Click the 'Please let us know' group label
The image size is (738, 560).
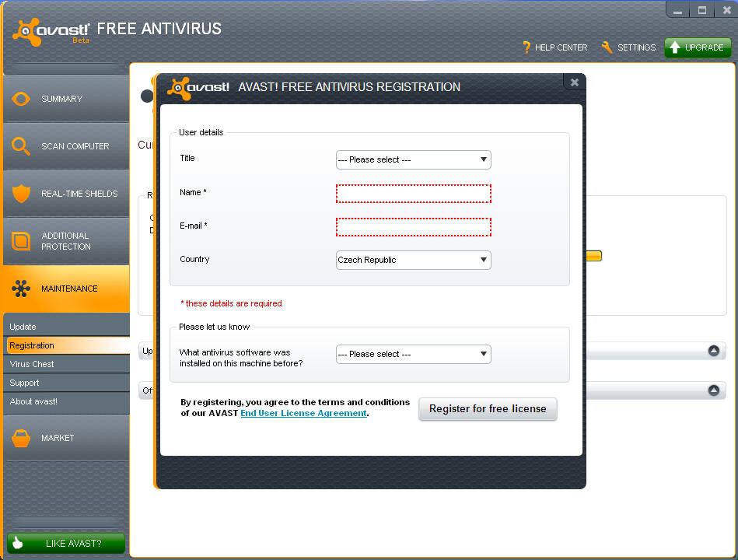click(x=214, y=327)
